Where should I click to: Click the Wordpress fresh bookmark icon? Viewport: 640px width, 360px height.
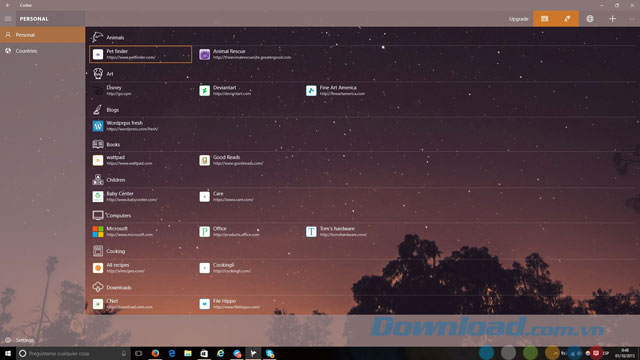tap(98, 126)
